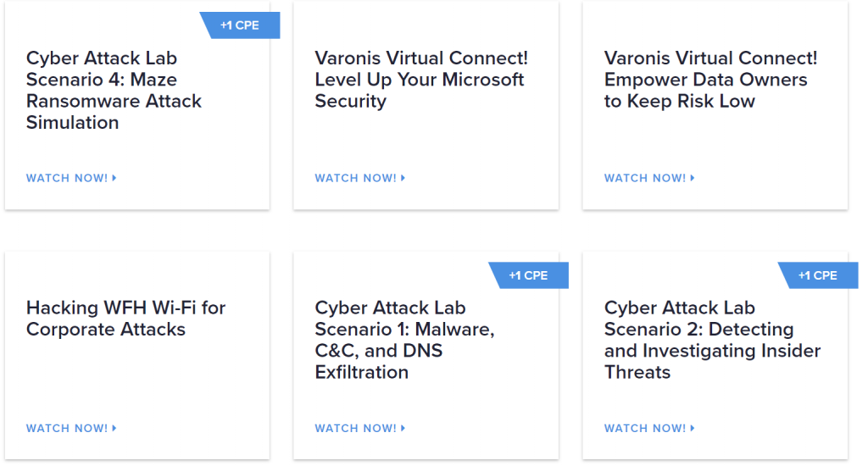Screen dimensions: 868x466
Task: Click +1 CPE badge on Maze Ransomware card
Action: click(240, 25)
